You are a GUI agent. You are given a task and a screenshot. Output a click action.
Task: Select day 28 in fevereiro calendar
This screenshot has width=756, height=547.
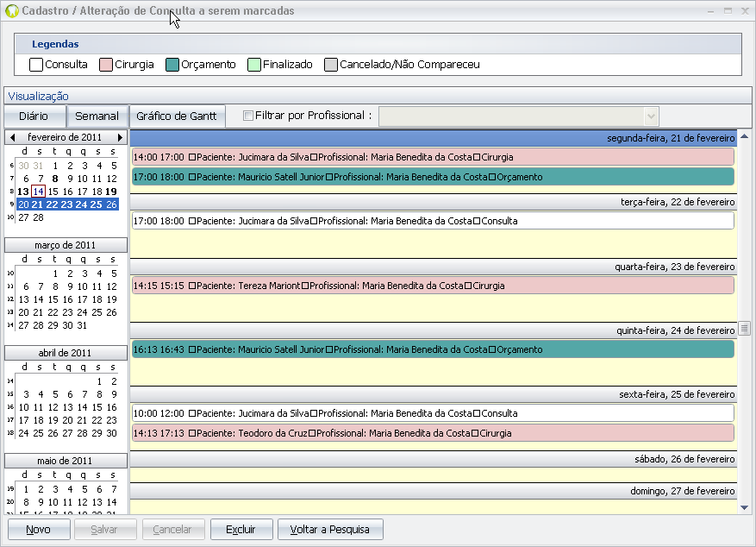click(39, 217)
